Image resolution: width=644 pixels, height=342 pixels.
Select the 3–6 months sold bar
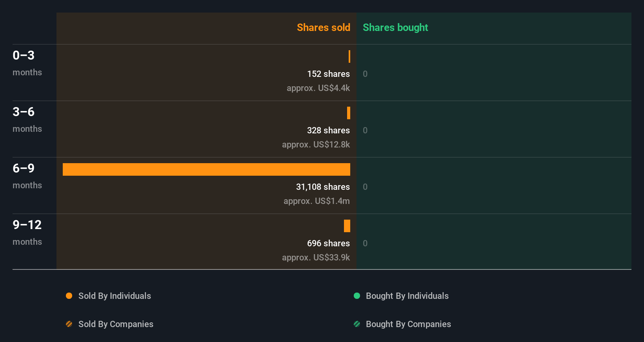click(349, 113)
